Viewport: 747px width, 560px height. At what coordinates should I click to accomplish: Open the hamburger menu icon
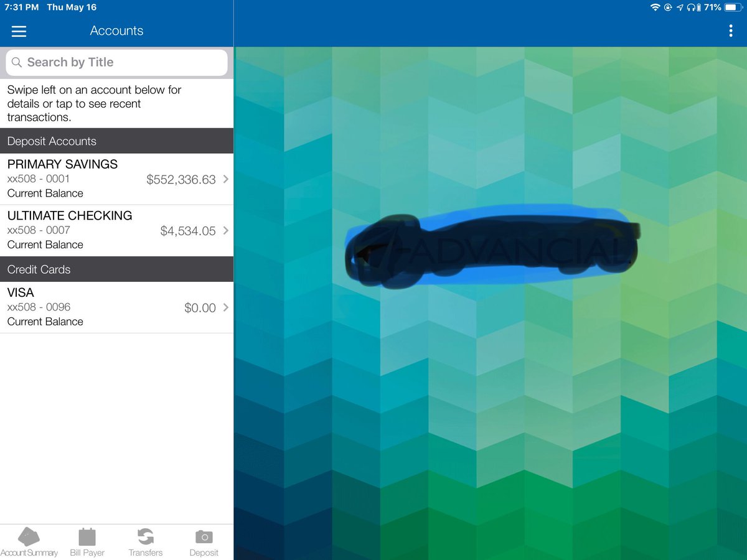pos(19,31)
